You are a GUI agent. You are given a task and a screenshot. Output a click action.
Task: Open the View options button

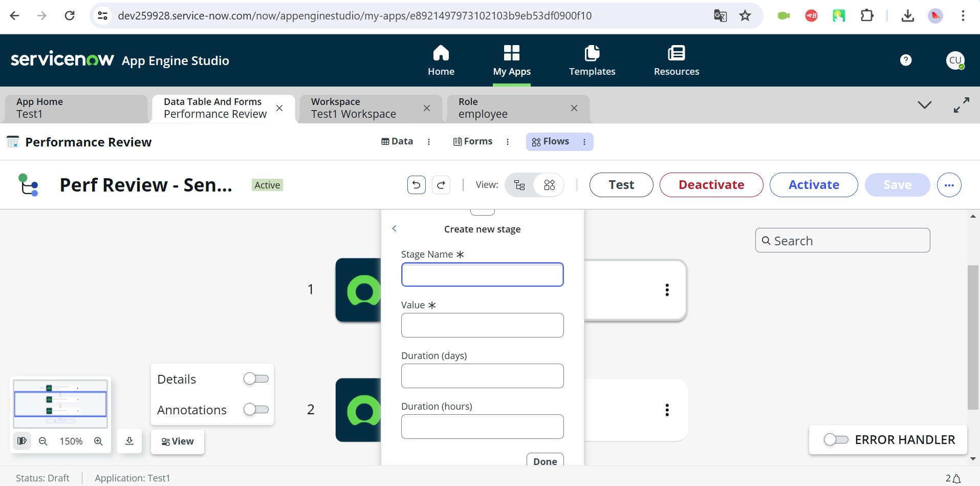point(178,441)
